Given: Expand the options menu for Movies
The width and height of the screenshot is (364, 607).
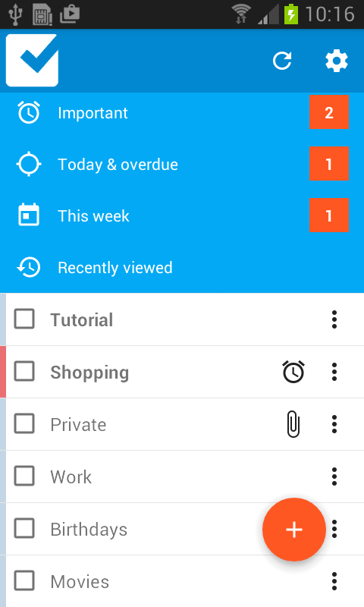Looking at the screenshot, I should pos(334,581).
